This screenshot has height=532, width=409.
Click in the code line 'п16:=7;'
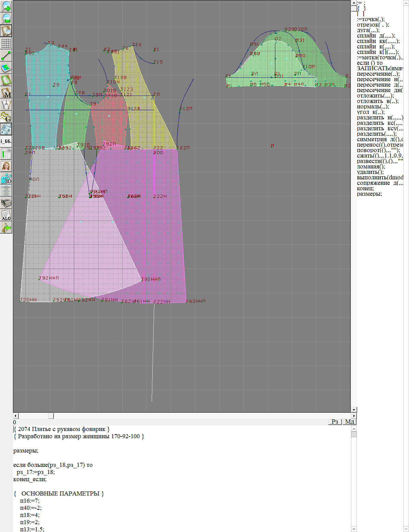tap(30, 501)
